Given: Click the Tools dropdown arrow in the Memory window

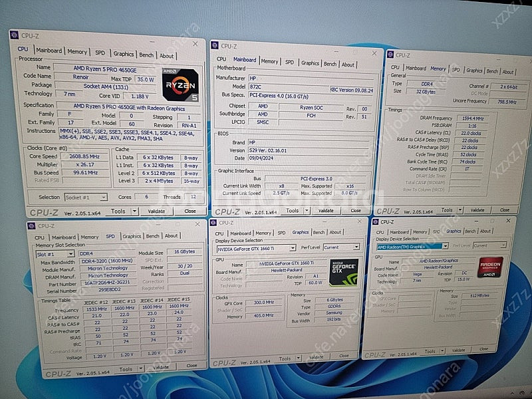Looking at the screenshot, I should [460, 210].
